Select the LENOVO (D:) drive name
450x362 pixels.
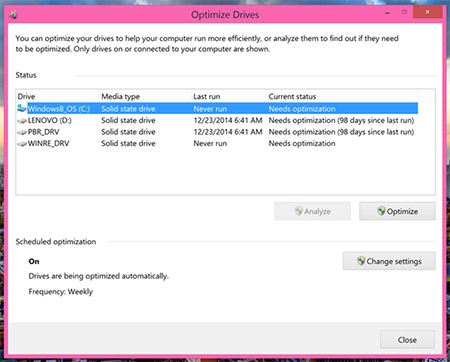click(x=50, y=120)
